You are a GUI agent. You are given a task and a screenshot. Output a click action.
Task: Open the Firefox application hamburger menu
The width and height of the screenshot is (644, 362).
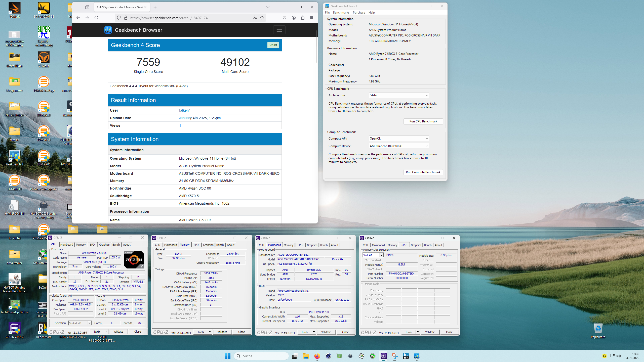312,18
